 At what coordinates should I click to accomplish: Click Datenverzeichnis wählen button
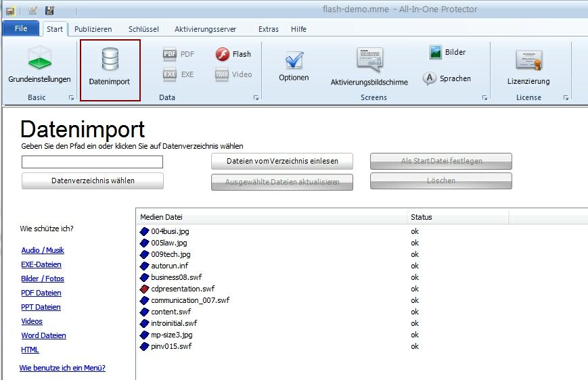[x=93, y=181]
